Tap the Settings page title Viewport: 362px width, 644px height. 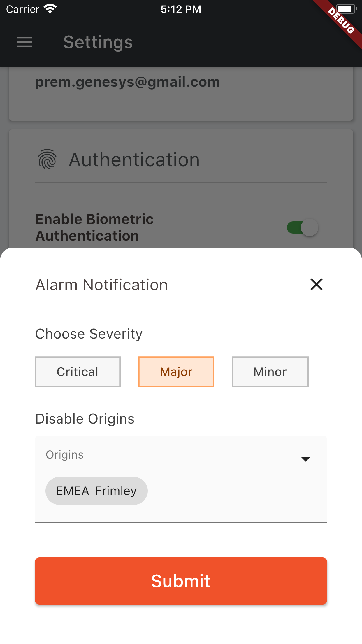[98, 42]
